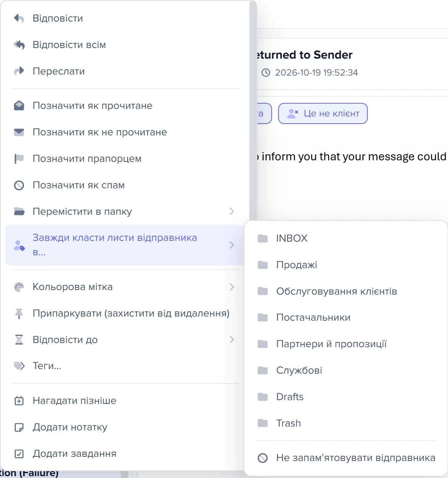This screenshot has height=478, width=448.
Task: Click the tags icon beside Теги…
Action: (19, 366)
